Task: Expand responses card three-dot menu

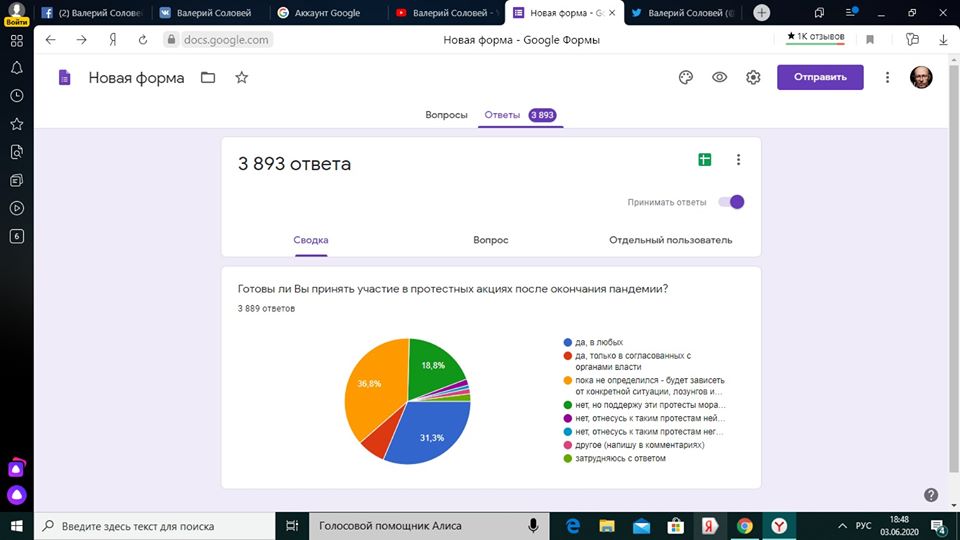Action: click(739, 160)
